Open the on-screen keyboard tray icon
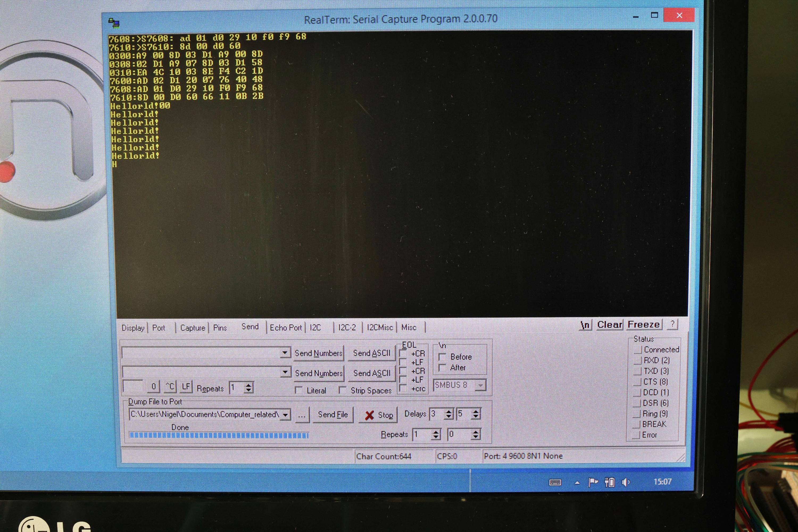 (555, 482)
